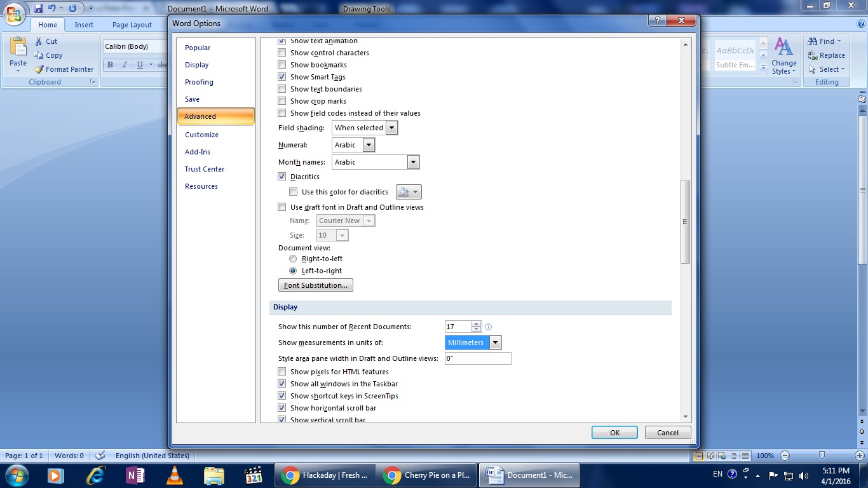Expand the Find dropdown arrow
Viewport: 868px width, 488px height.
click(x=839, y=41)
